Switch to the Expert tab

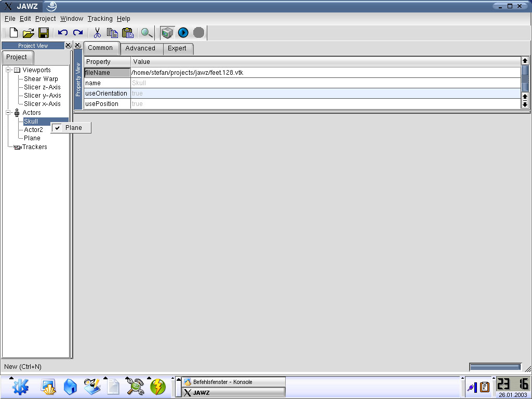pyautogui.click(x=177, y=48)
